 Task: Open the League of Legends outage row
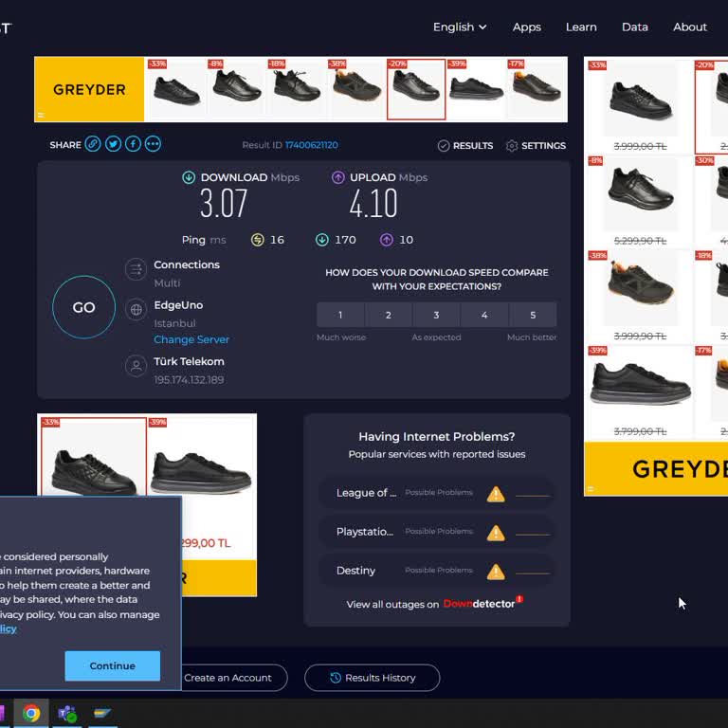pyautogui.click(x=436, y=493)
